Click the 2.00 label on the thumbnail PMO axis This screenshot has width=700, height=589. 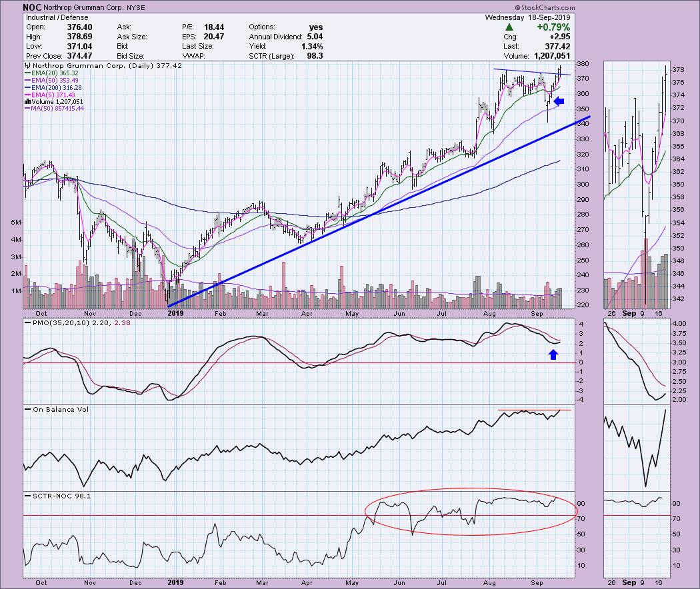point(679,400)
